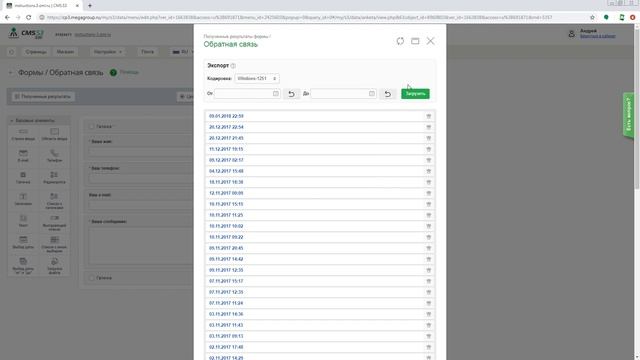Image resolution: width=640 pixels, height=360 pixels.
Task: Delete the 09.11.2017 20:45 entry
Action: point(429,248)
